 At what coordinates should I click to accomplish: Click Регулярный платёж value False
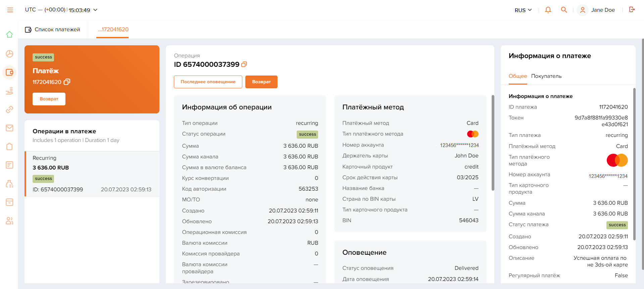tap(621, 276)
